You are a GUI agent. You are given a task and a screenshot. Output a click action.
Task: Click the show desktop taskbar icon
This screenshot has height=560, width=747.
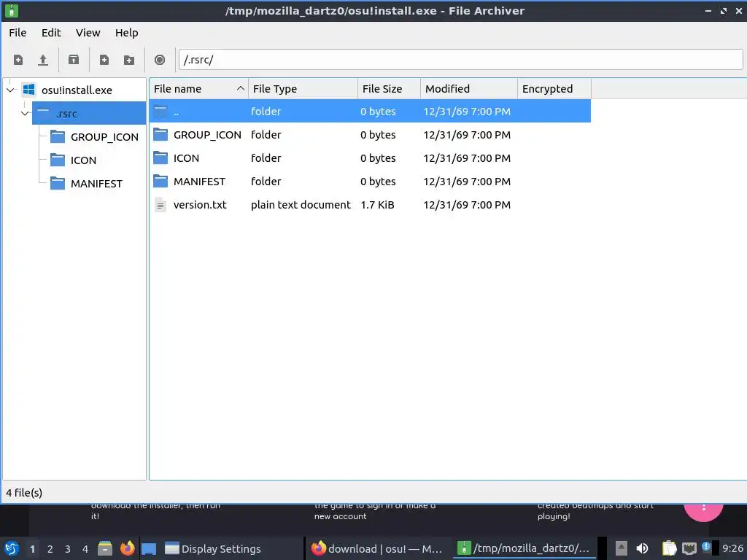click(x=149, y=548)
